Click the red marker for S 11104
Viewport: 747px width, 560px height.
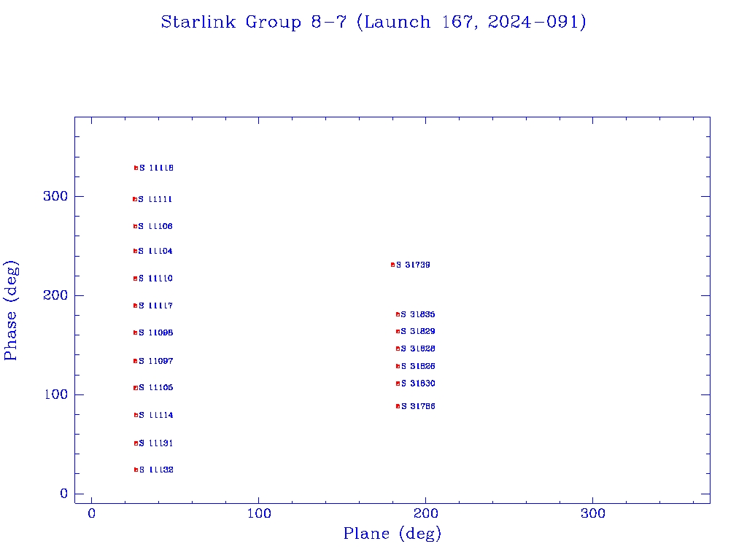tap(135, 251)
